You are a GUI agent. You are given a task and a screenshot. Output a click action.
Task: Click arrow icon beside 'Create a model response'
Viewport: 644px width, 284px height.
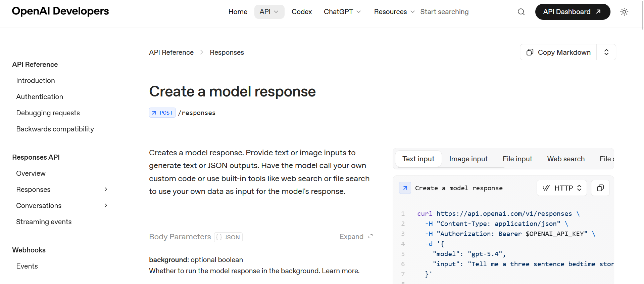point(405,188)
